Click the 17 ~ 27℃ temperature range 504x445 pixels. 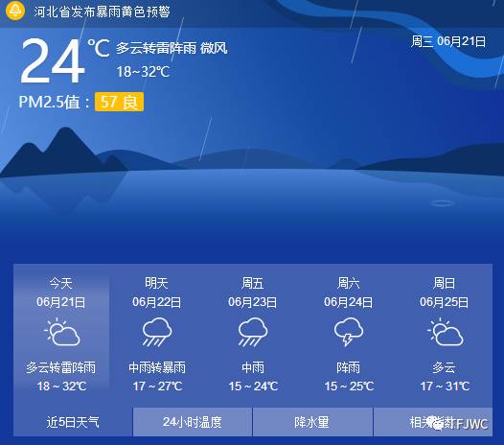pyautogui.click(x=157, y=386)
